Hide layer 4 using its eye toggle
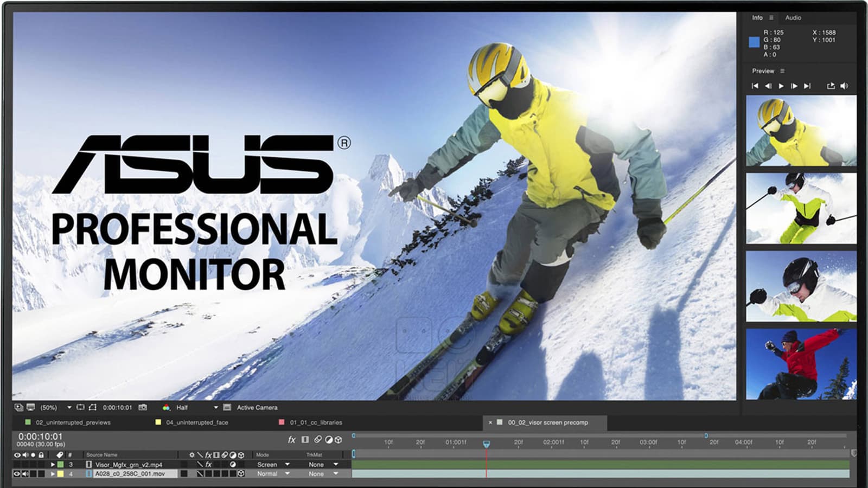868x488 pixels. point(17,474)
